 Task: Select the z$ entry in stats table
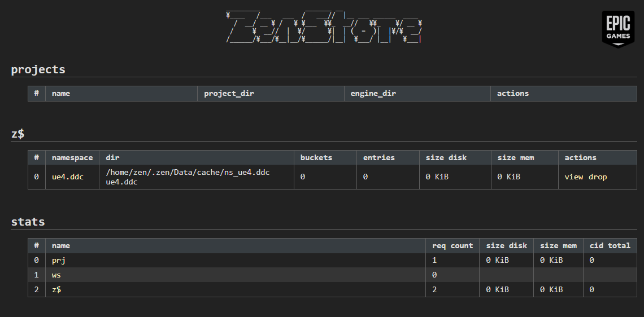[x=56, y=289]
